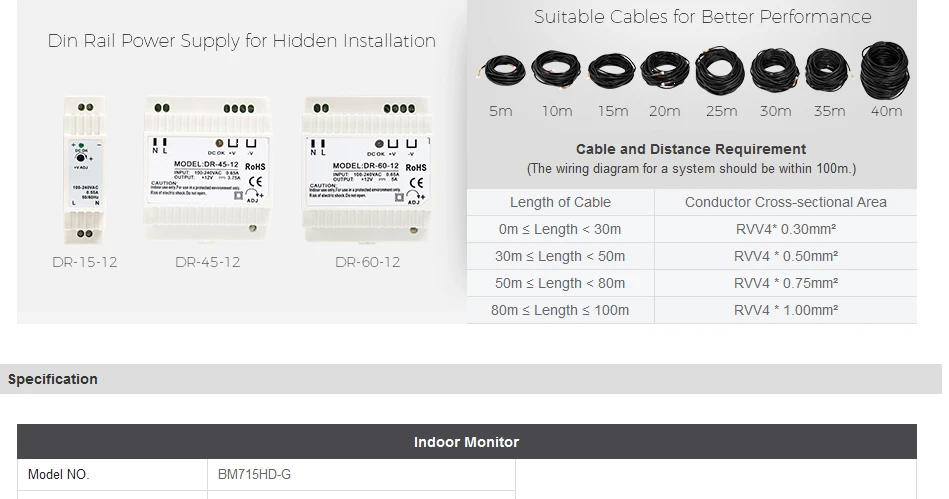Click the 30m length label
Image resolution: width=949 pixels, height=499 pixels.
click(x=775, y=111)
